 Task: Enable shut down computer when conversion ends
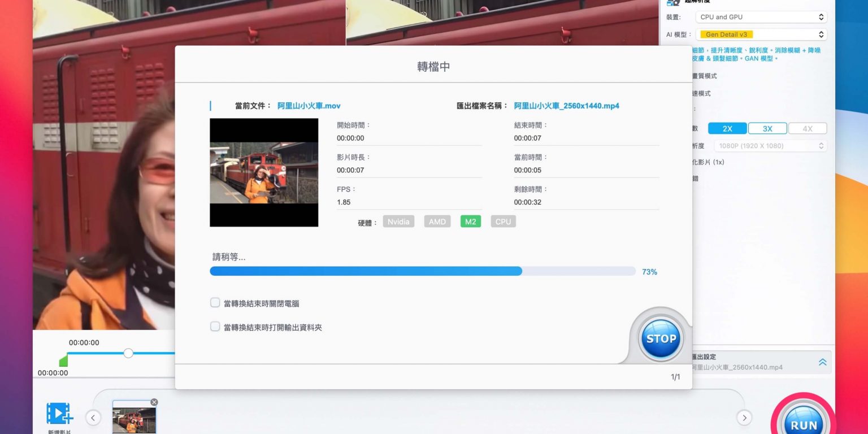(x=215, y=303)
